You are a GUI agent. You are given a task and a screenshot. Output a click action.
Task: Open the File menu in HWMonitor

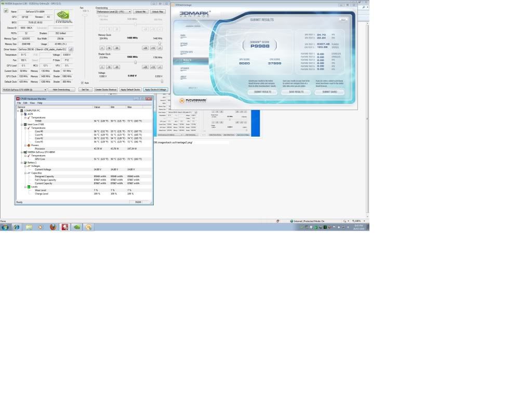coord(19,103)
